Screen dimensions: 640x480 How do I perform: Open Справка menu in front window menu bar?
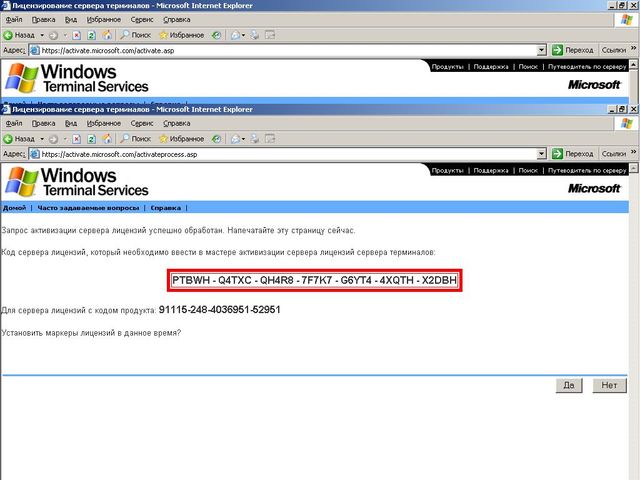177,123
